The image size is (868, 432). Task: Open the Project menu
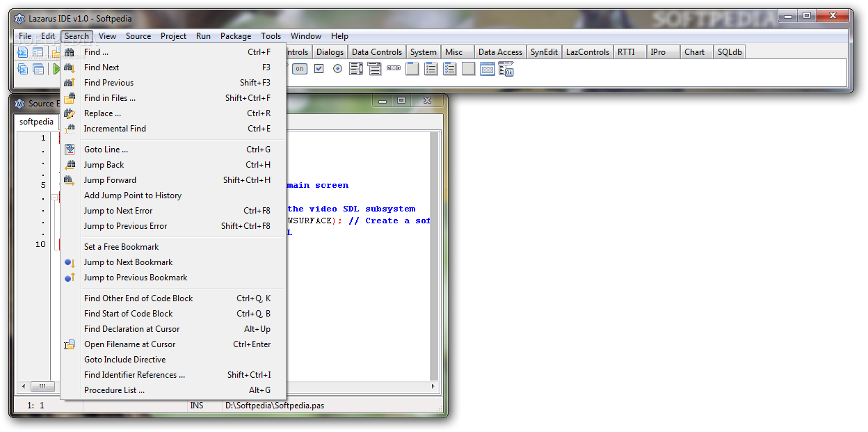coord(173,36)
